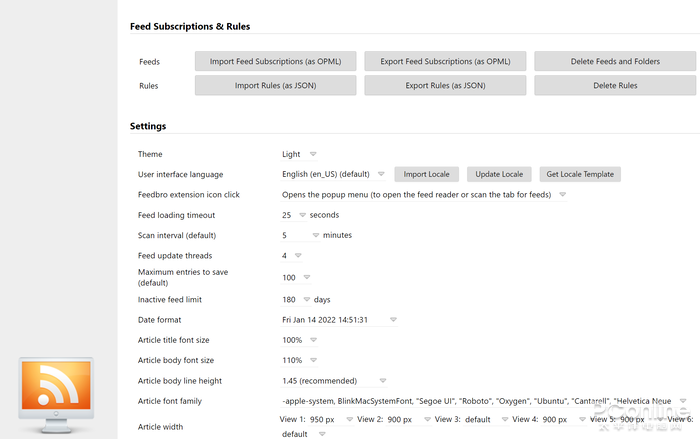Expand the Feed update threads dropdown

point(291,256)
